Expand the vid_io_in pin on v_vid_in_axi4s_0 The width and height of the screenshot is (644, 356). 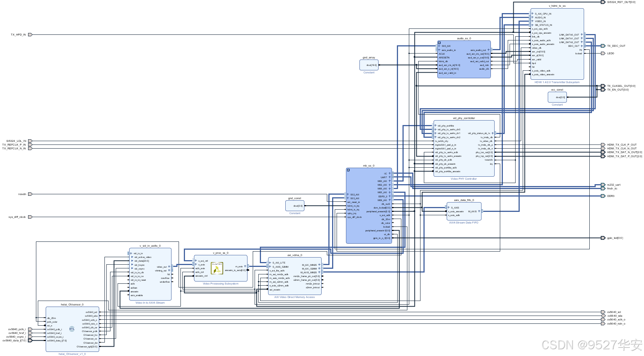click(x=131, y=253)
